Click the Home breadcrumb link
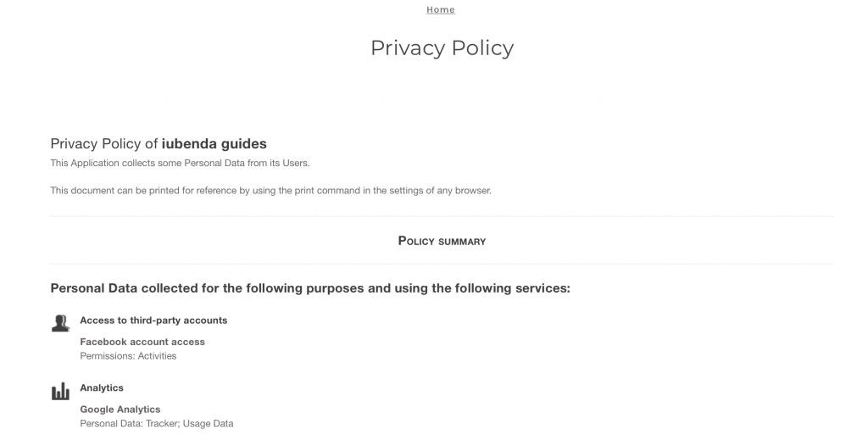 (441, 10)
